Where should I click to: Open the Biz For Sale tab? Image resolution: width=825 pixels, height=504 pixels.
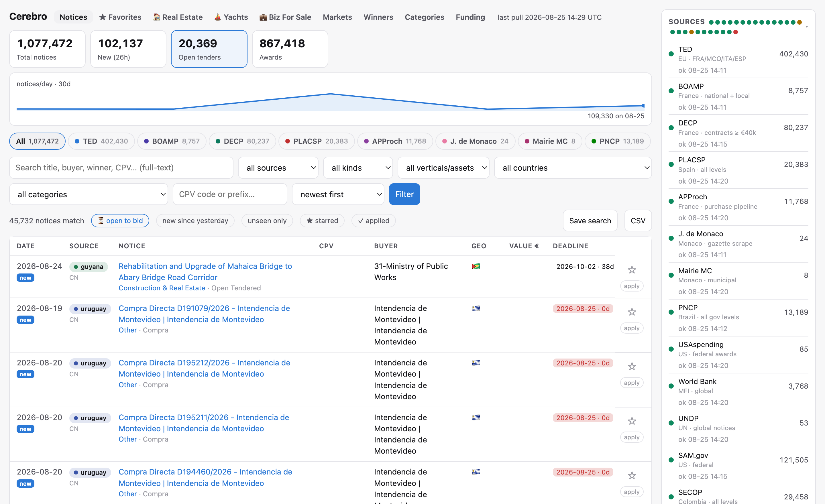tap(285, 17)
